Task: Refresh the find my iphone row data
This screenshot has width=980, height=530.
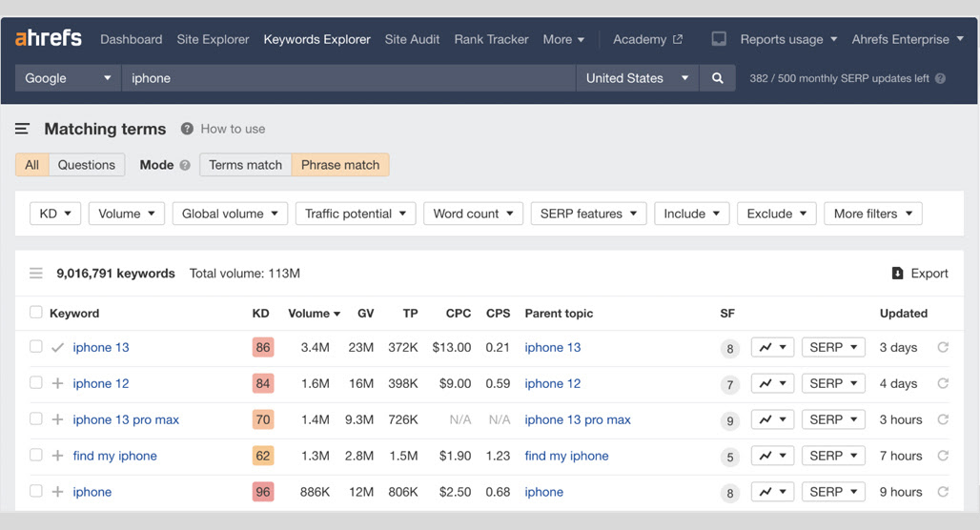Action: (943, 456)
